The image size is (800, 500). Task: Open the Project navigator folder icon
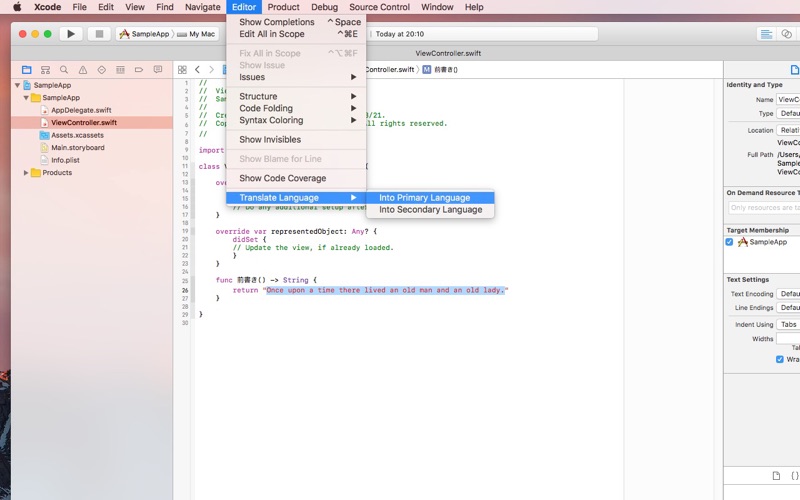pyautogui.click(x=27, y=69)
